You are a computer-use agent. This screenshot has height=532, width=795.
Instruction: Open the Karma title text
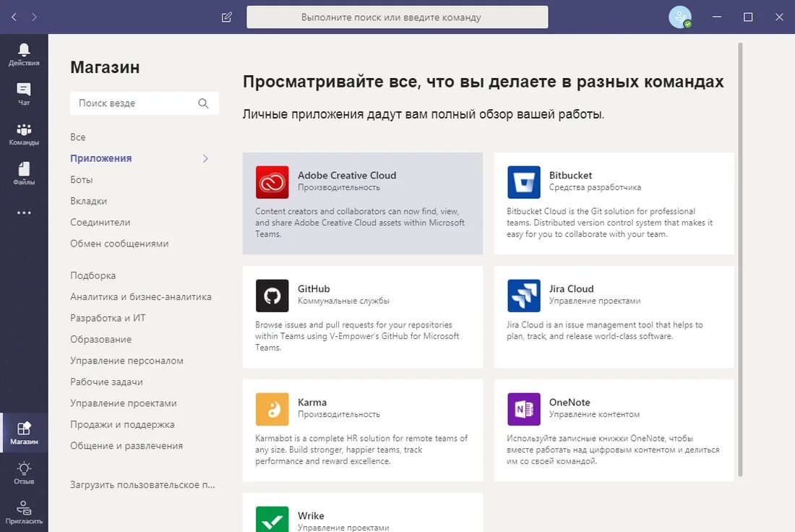click(311, 402)
